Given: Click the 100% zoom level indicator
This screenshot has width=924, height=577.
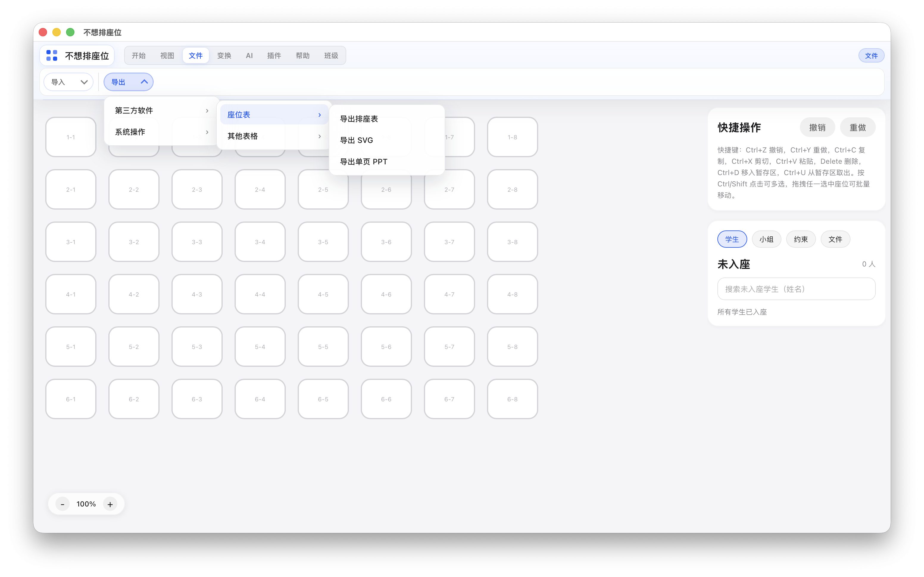Looking at the screenshot, I should [86, 504].
